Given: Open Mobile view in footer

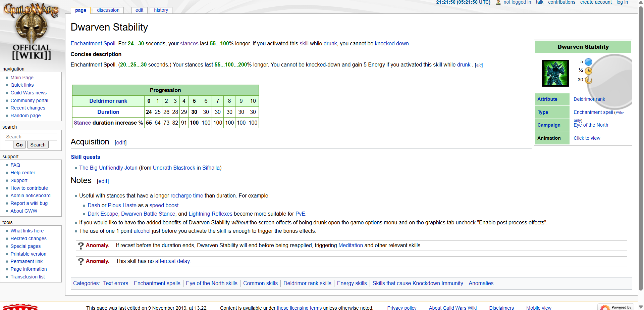Looking at the screenshot, I should click(x=539, y=308).
